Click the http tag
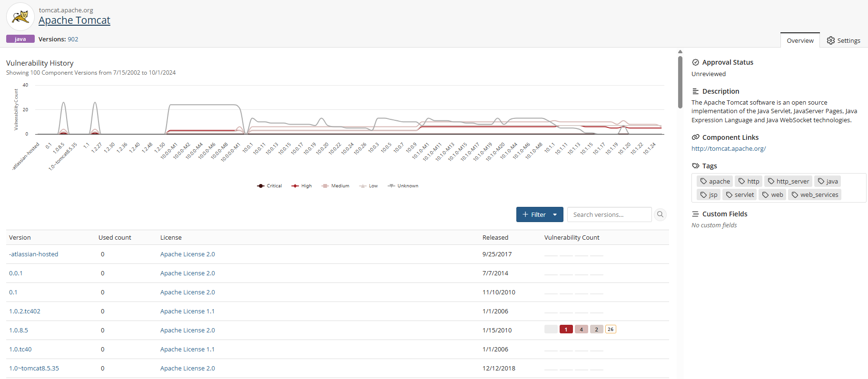868x379 pixels. click(x=749, y=181)
